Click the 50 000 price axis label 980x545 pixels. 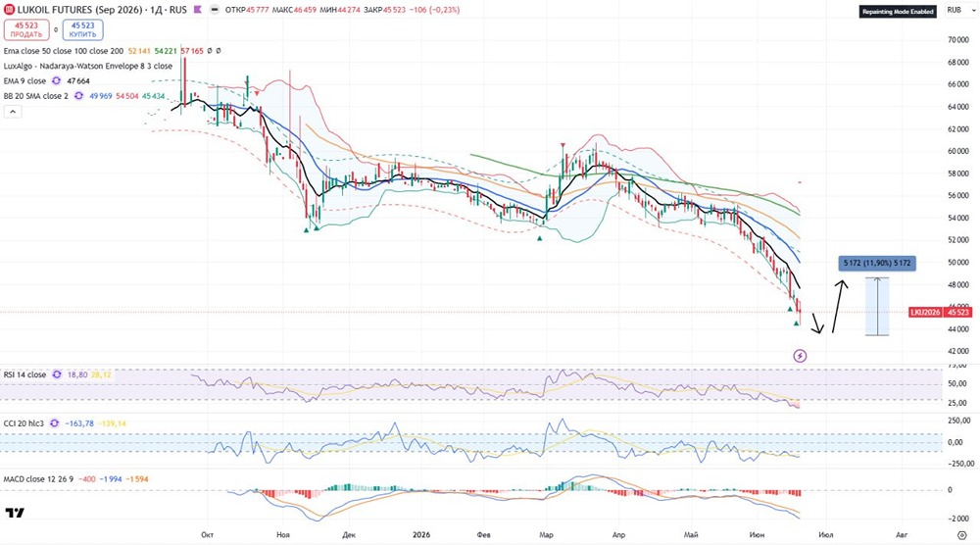coord(958,263)
